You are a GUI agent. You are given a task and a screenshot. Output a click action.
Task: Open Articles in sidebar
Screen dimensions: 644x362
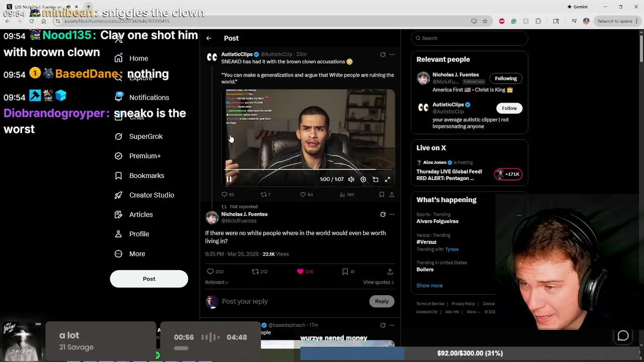[134, 215]
